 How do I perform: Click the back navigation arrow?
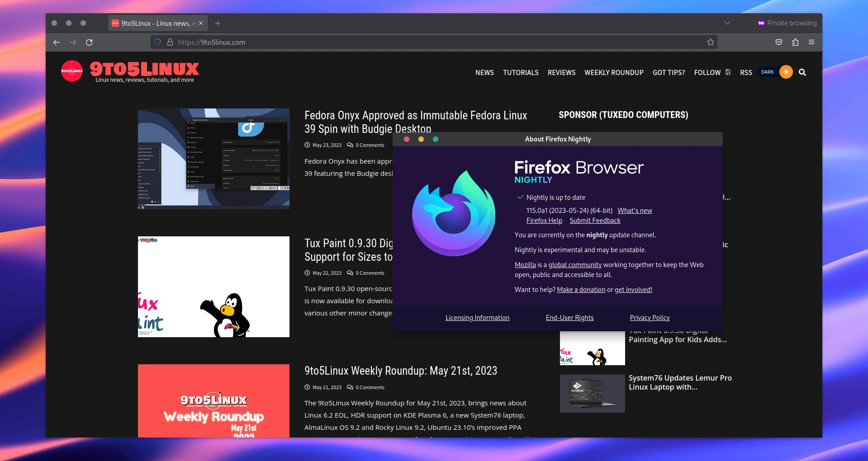[x=56, y=42]
